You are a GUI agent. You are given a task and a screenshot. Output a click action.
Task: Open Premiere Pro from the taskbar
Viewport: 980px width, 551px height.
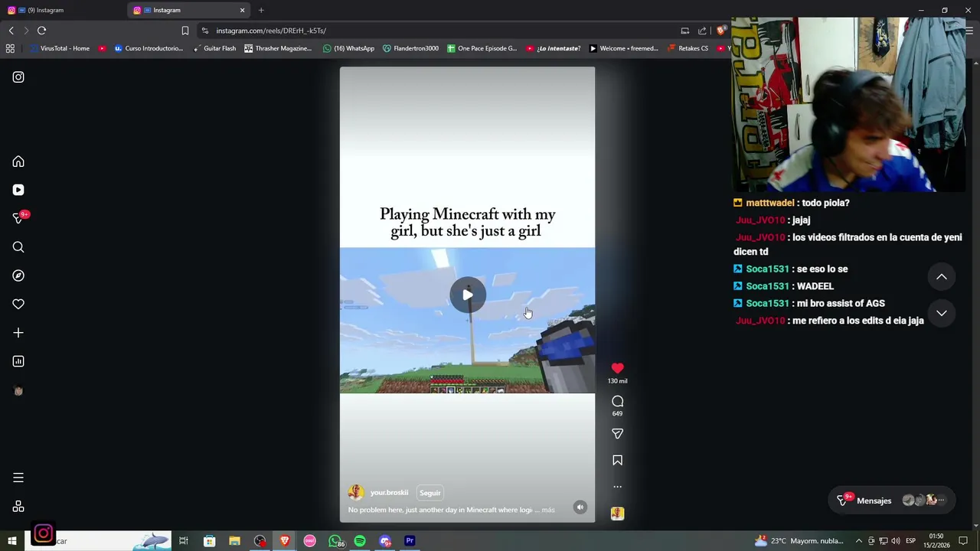[410, 541]
